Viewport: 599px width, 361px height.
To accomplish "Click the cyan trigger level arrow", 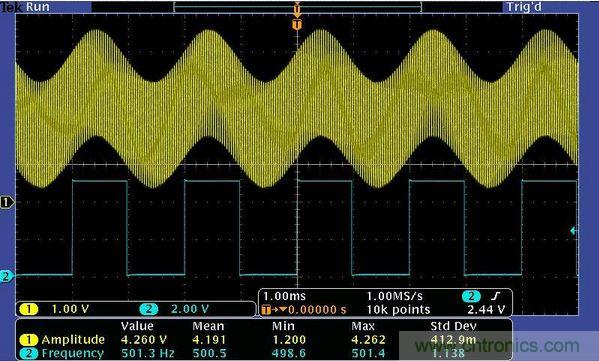I will (573, 230).
